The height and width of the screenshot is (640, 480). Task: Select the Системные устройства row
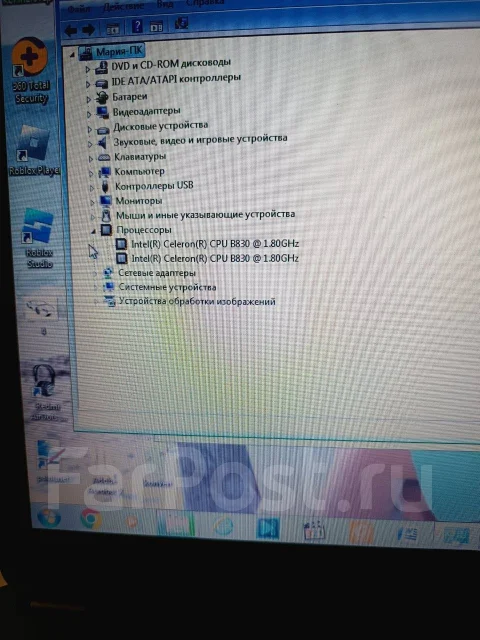[167, 287]
